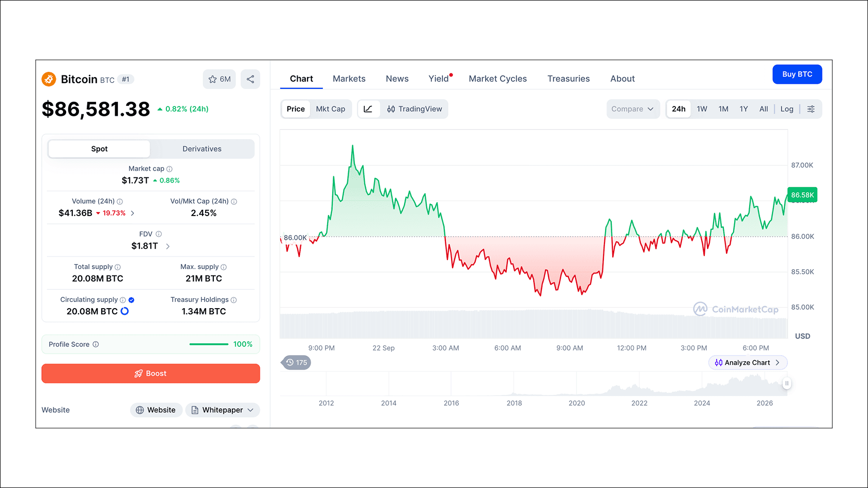Open chart settings sliders icon
868x488 pixels.
click(x=811, y=109)
